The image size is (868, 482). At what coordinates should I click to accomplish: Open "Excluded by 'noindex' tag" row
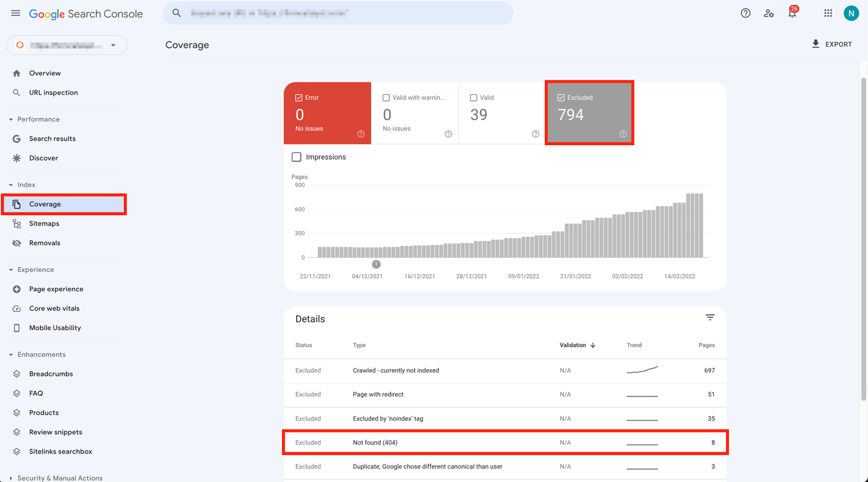tap(505, 419)
